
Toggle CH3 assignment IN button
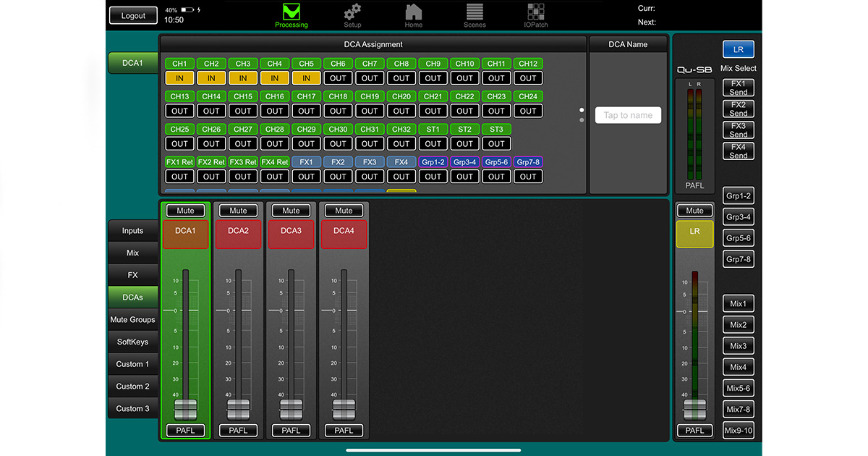(x=243, y=78)
